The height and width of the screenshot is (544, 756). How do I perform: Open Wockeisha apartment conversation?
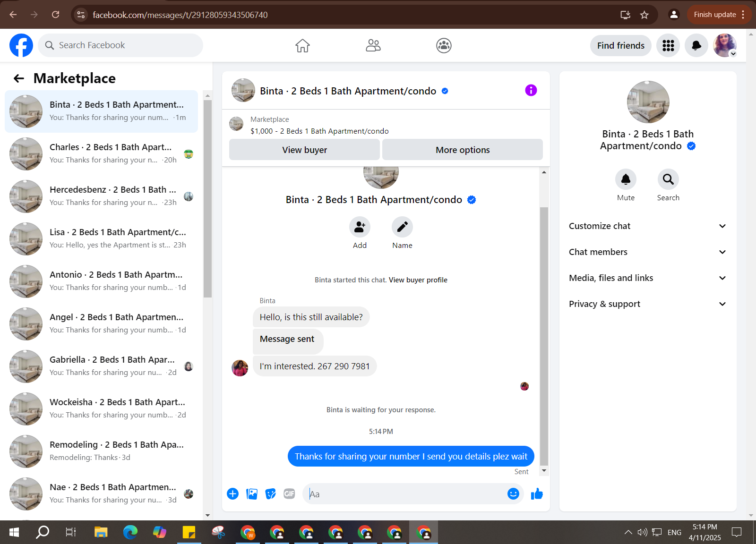101,409
